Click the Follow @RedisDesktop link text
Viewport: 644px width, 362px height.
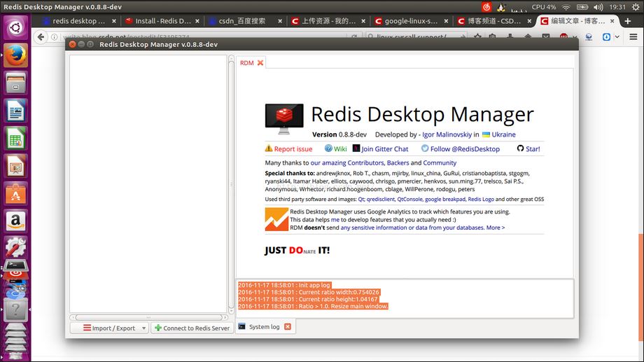pyautogui.click(x=465, y=148)
